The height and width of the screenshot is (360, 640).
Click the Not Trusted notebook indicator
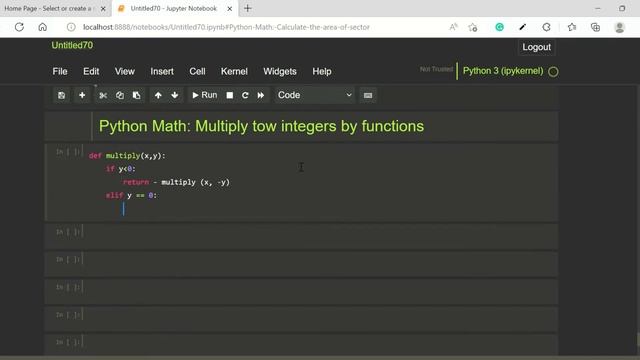[436, 69]
